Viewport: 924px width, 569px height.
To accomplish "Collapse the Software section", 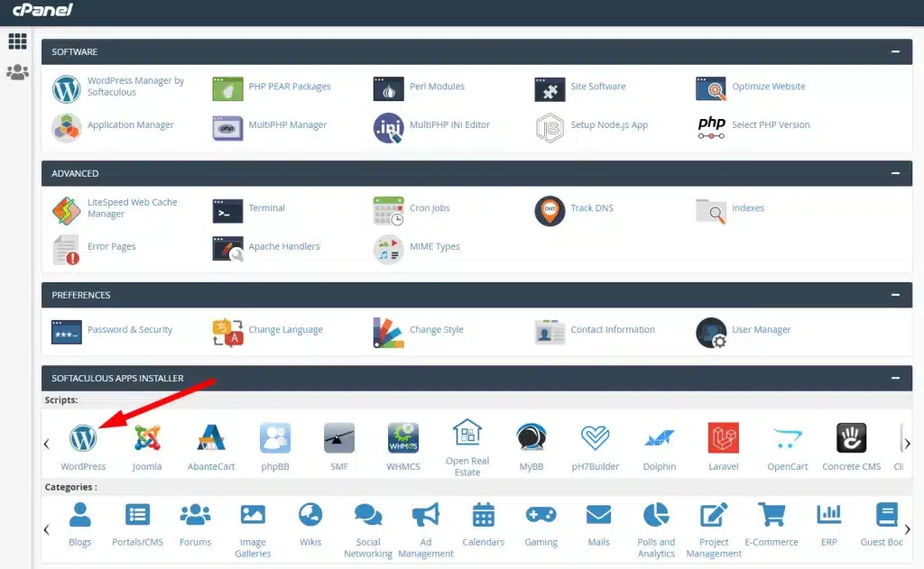I will [x=895, y=52].
